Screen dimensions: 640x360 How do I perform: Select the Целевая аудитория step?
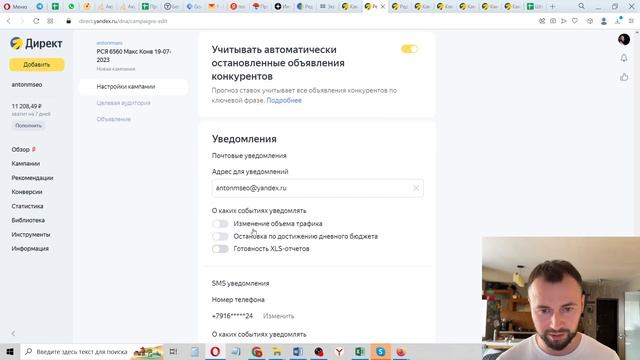click(x=124, y=103)
